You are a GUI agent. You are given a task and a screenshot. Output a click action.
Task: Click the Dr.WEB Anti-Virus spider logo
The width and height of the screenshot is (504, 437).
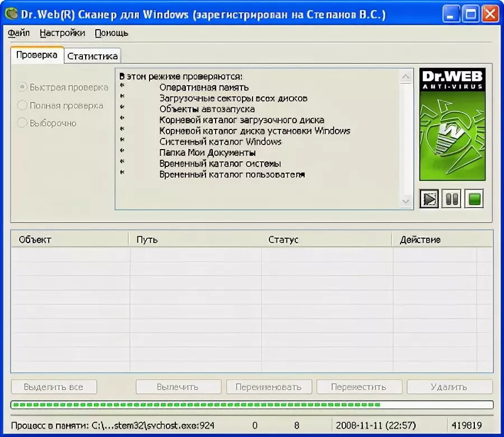452,124
